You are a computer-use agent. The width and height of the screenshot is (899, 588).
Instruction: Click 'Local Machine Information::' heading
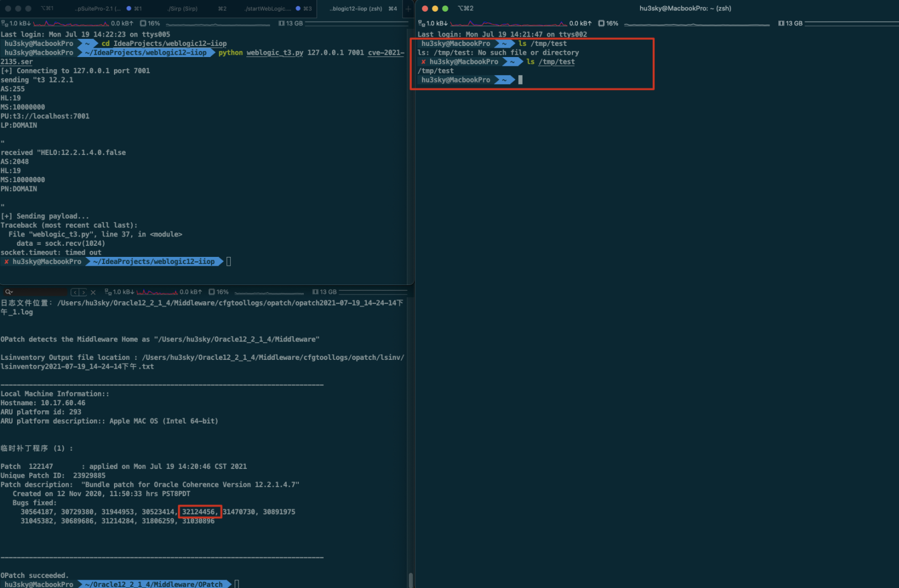point(55,394)
